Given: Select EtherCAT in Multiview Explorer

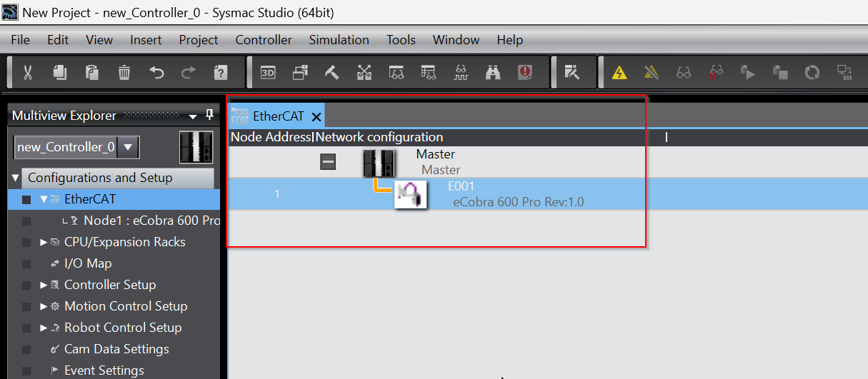Looking at the screenshot, I should pyautogui.click(x=90, y=199).
